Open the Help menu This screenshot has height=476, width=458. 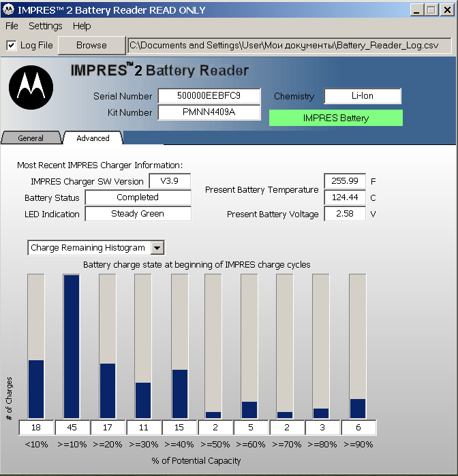(x=82, y=26)
